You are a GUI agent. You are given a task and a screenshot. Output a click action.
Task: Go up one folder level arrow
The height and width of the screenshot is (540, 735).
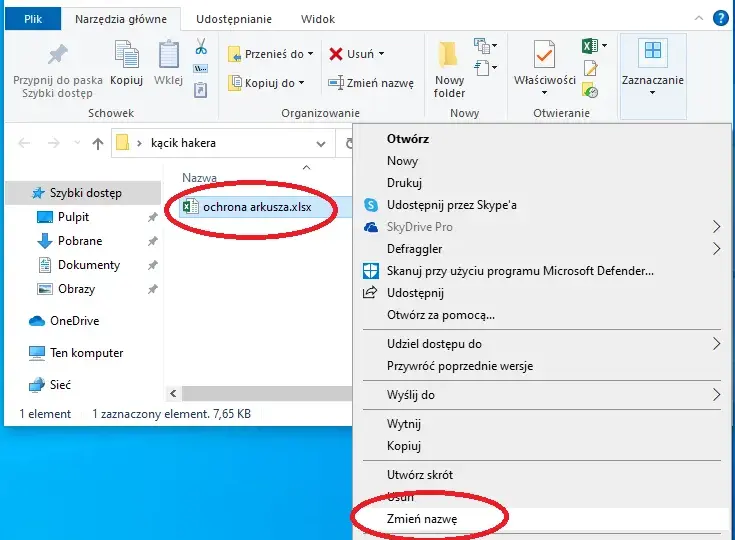pos(98,143)
